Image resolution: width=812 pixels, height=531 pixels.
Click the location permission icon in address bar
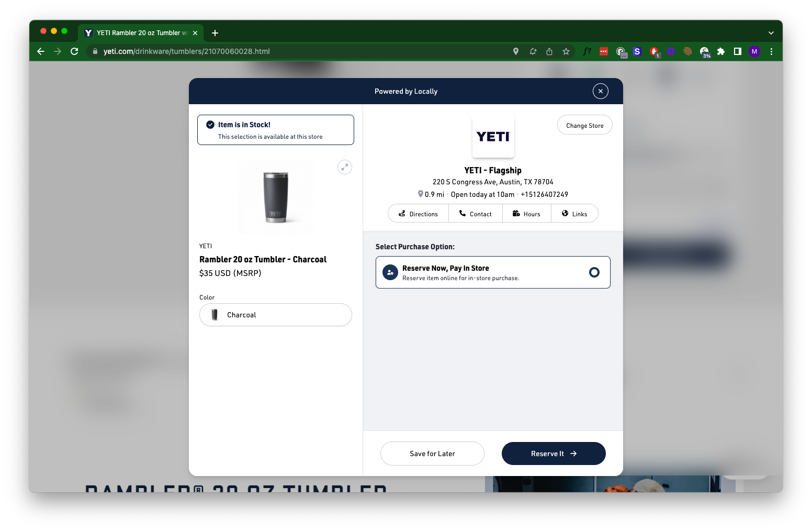(516, 51)
